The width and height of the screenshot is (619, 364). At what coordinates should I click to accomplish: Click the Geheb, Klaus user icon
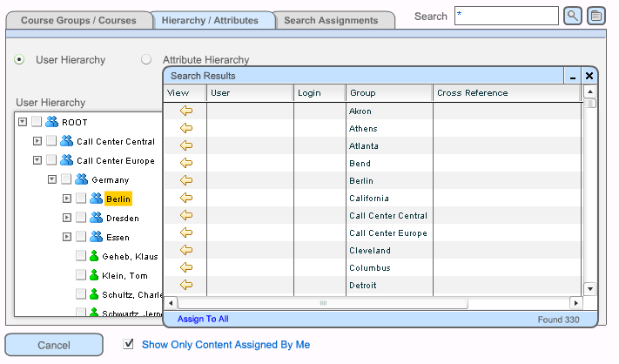coord(96,256)
